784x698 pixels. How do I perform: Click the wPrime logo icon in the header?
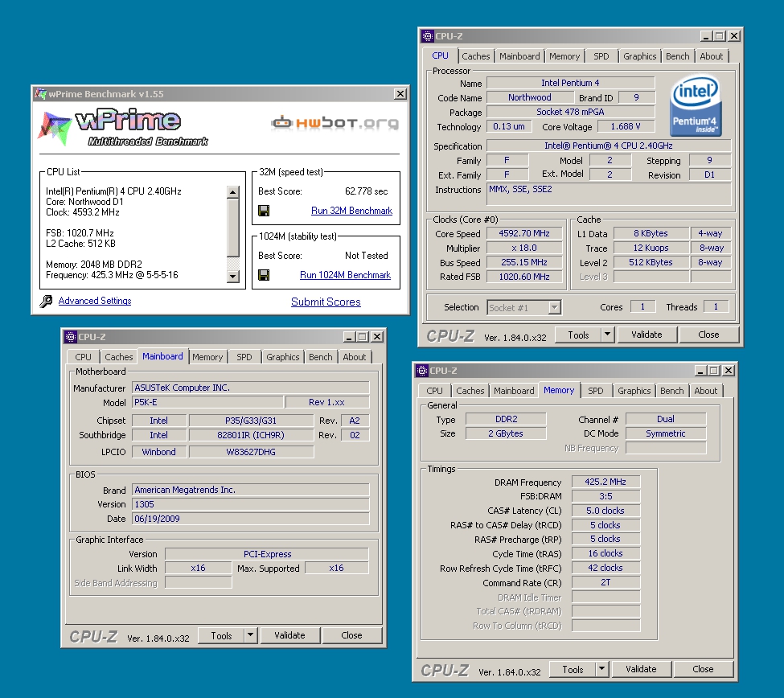point(55,128)
